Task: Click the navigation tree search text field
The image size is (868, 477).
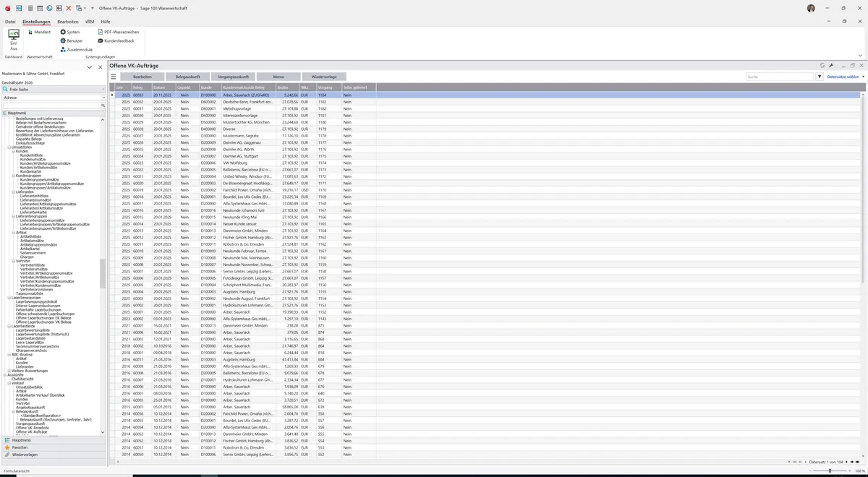Action: tap(51, 106)
